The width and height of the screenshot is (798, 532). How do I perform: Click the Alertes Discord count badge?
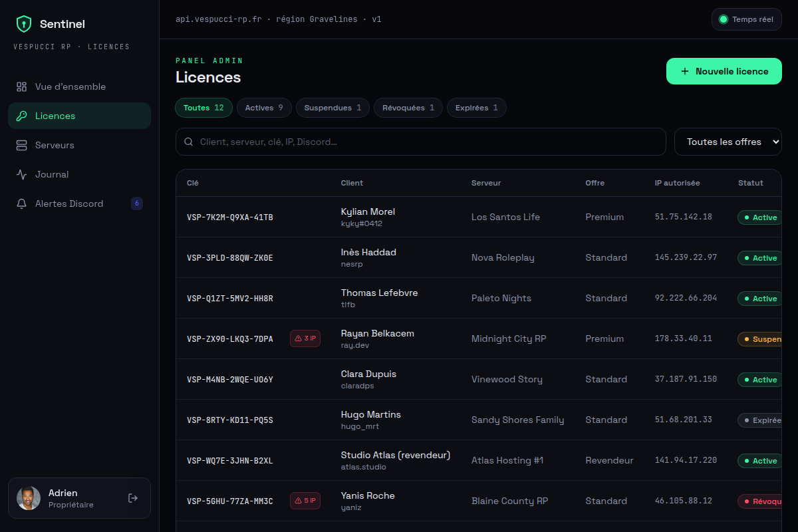137,203
